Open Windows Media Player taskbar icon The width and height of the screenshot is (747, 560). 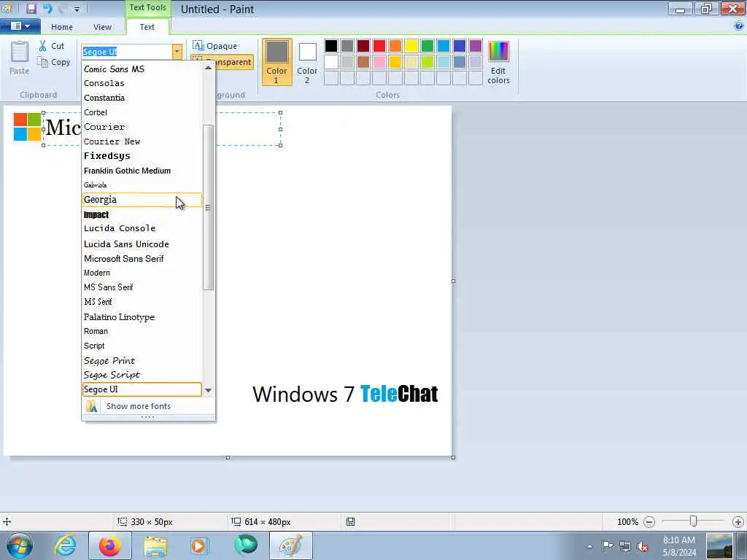tap(198, 545)
